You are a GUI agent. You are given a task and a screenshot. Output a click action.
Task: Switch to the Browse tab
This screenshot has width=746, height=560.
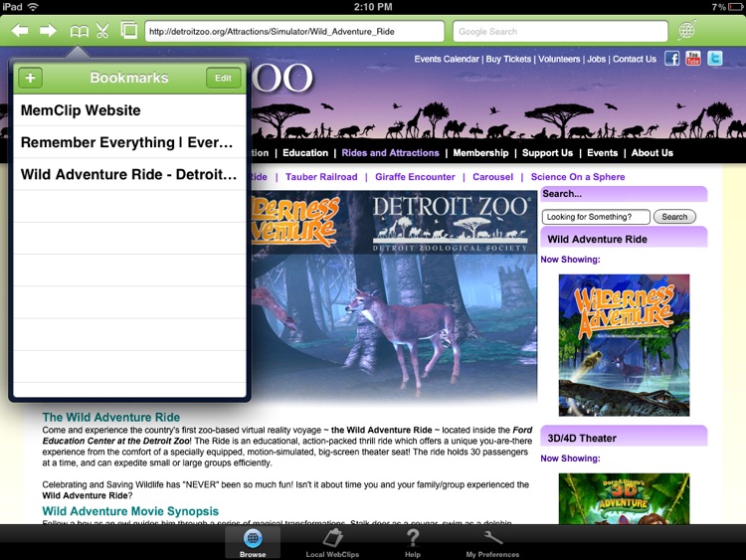pos(253,543)
